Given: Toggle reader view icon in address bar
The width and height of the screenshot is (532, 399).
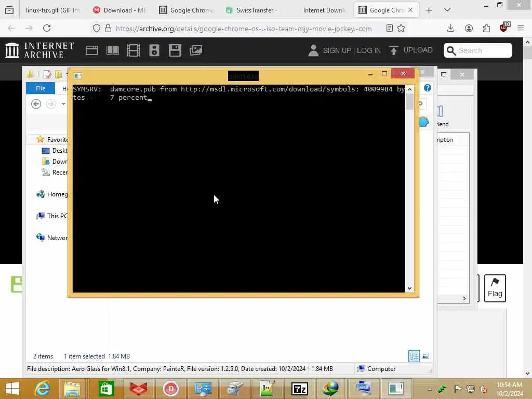Looking at the screenshot, I should point(390,28).
